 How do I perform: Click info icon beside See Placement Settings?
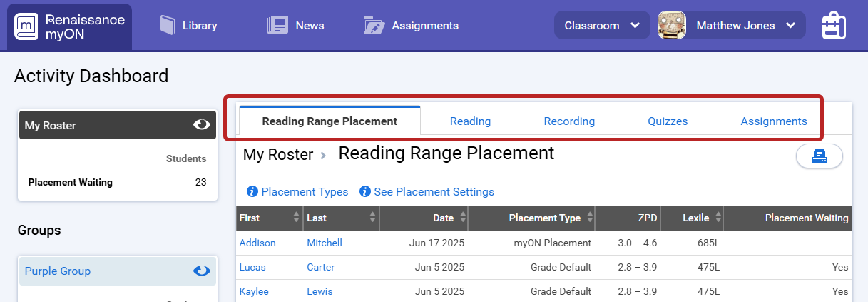coord(364,191)
